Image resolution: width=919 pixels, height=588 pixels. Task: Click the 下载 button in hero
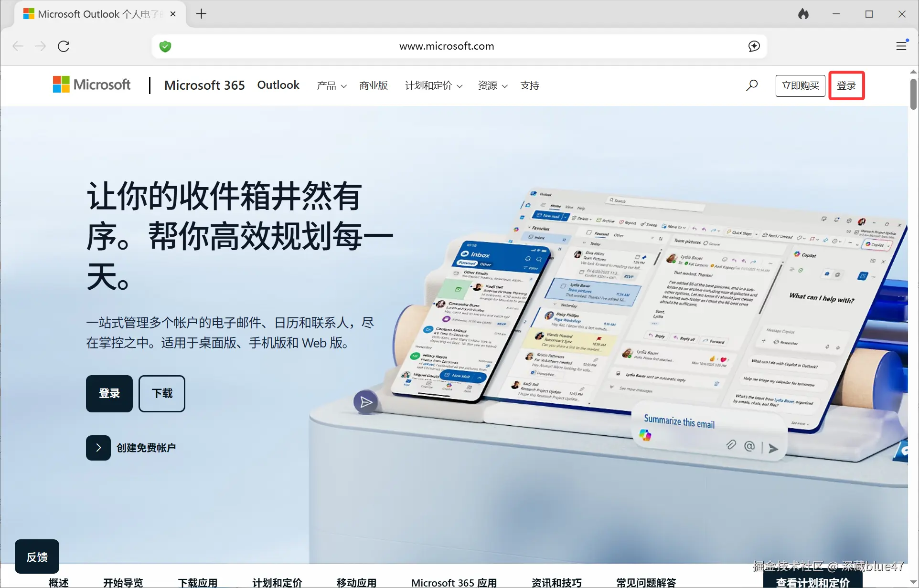coord(162,393)
